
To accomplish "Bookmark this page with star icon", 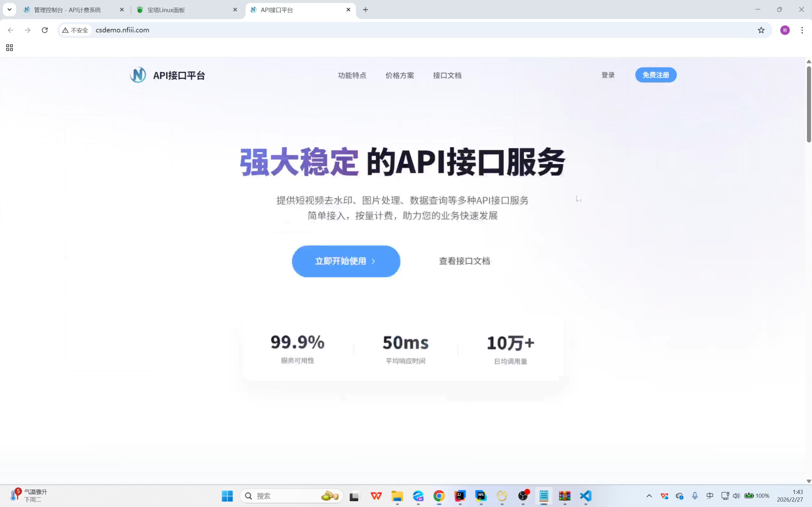I will point(761,30).
